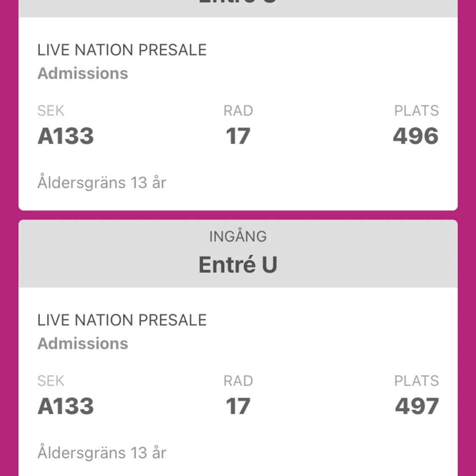Image resolution: width=476 pixels, height=476 pixels.
Task: Tap the Åldersgräns 13 år notice, lower ticket
Action: click(102, 452)
